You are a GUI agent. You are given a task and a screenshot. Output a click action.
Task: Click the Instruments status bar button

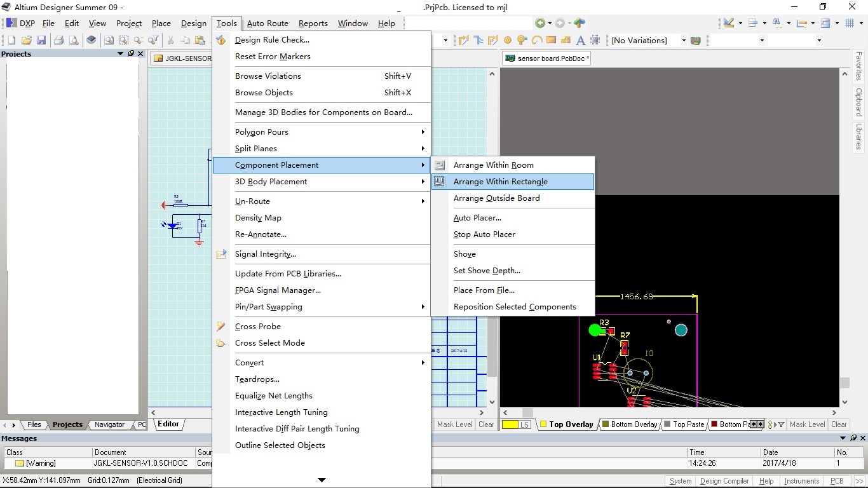(802, 481)
